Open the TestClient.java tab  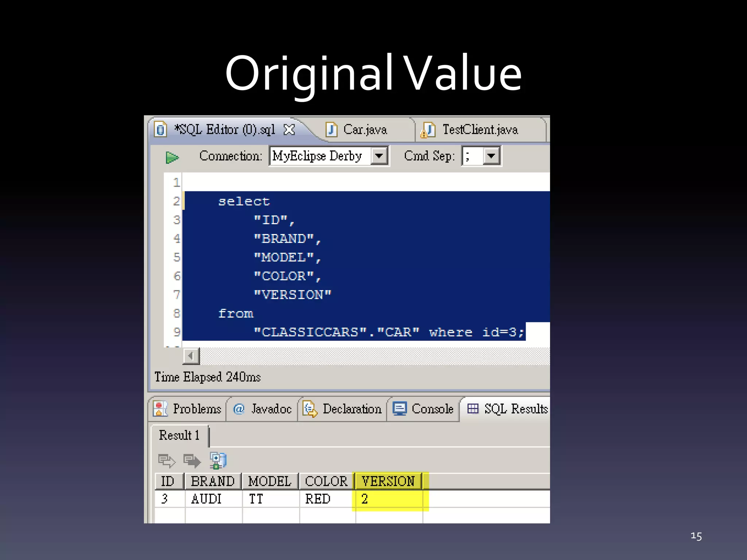480,130
